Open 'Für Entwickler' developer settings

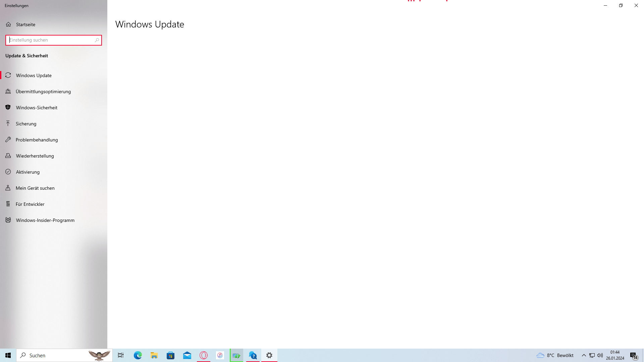point(54,204)
